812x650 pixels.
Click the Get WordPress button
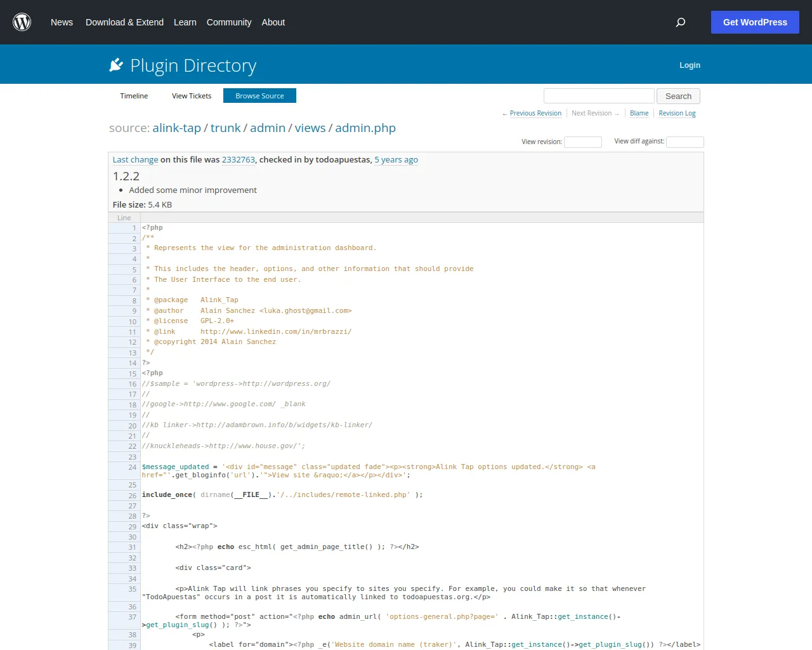click(755, 22)
